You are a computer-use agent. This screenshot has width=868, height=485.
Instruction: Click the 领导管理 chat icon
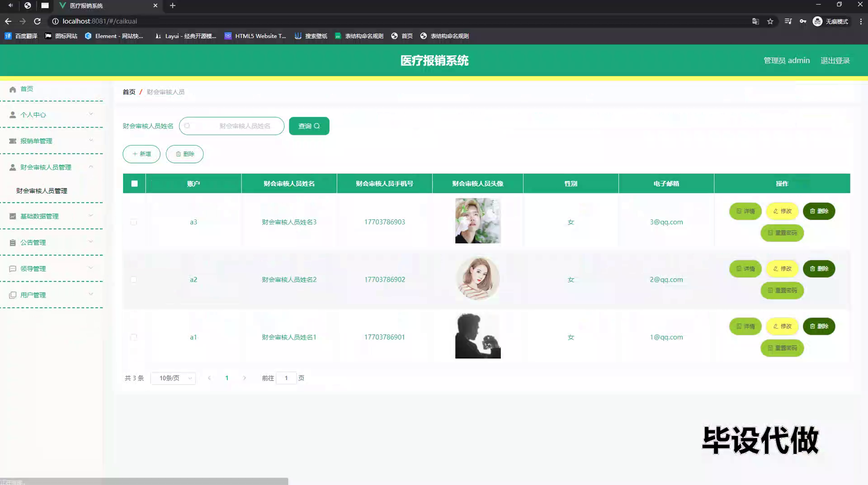click(x=13, y=269)
